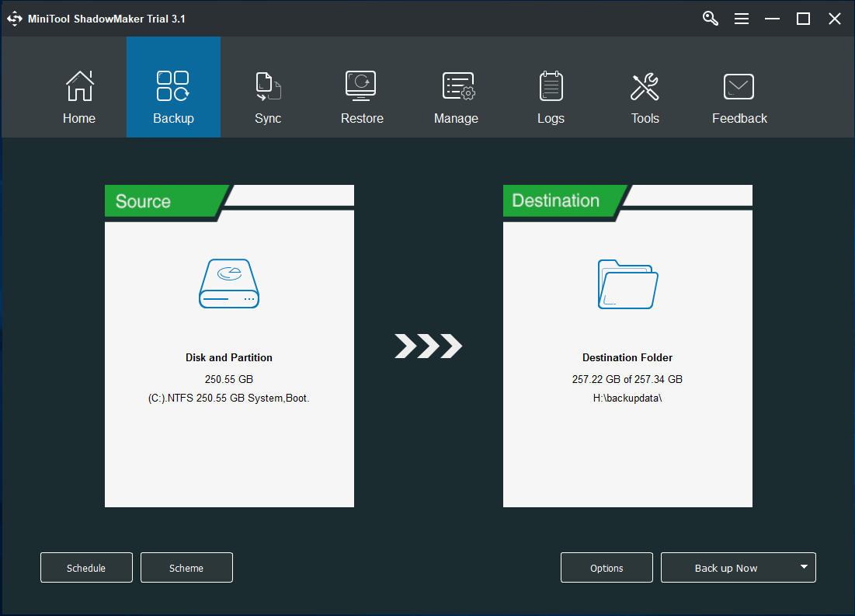Click the MiniTool ShadowMaker logo

click(x=14, y=18)
